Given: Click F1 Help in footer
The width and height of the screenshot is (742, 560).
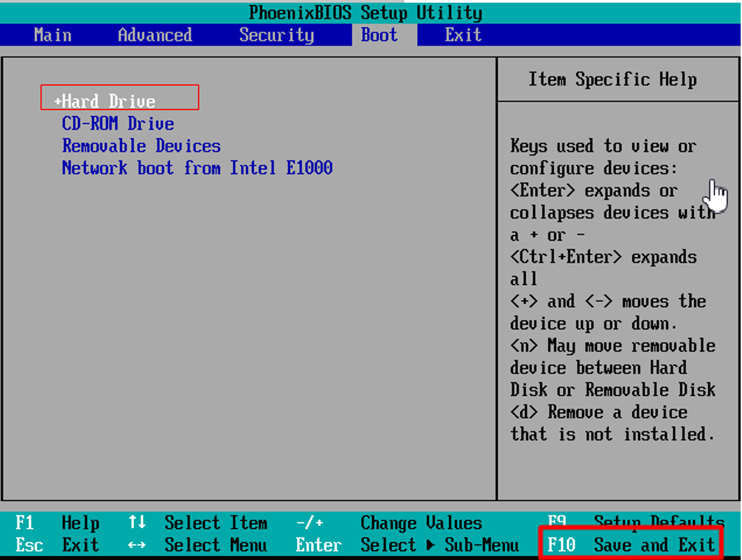Looking at the screenshot, I should point(57,523).
